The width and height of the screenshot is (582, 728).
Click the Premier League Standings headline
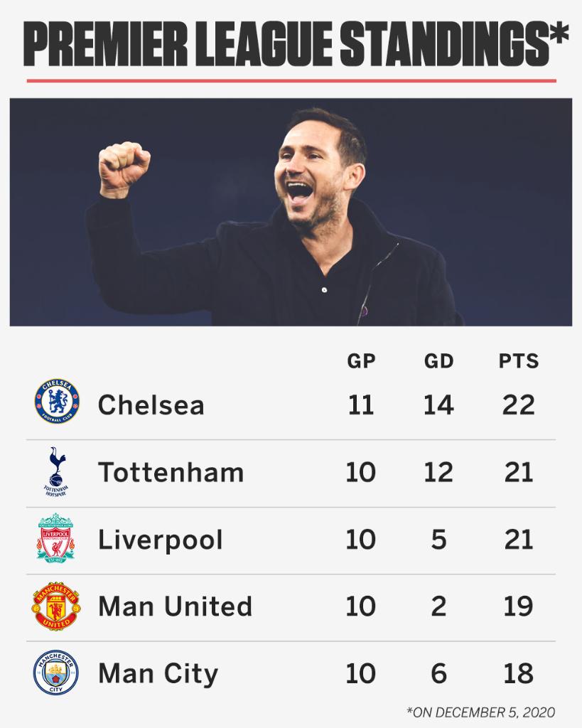[291, 44]
